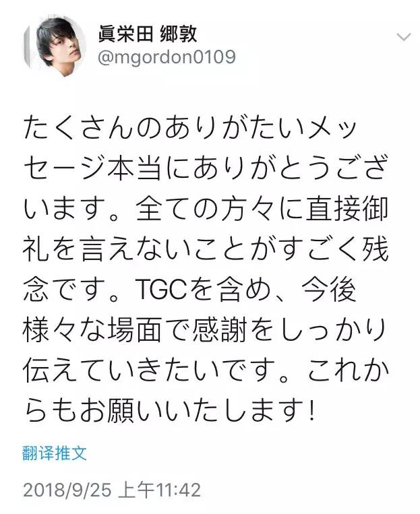420x514 pixels.
Task: Tap the phrase 全ての方々に直接御
Action: pos(262,209)
